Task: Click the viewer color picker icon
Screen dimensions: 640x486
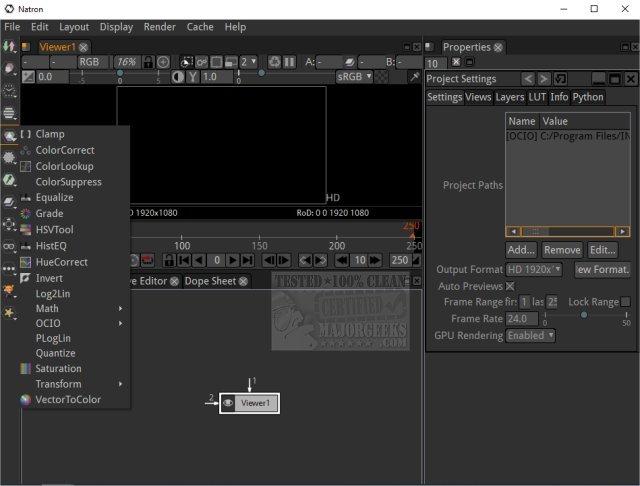Action: [415, 77]
